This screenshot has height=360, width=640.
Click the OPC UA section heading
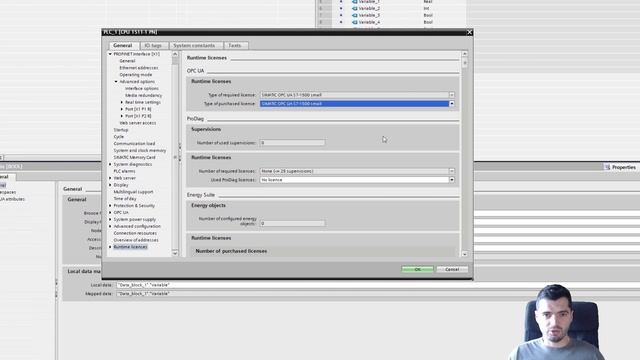(195, 71)
